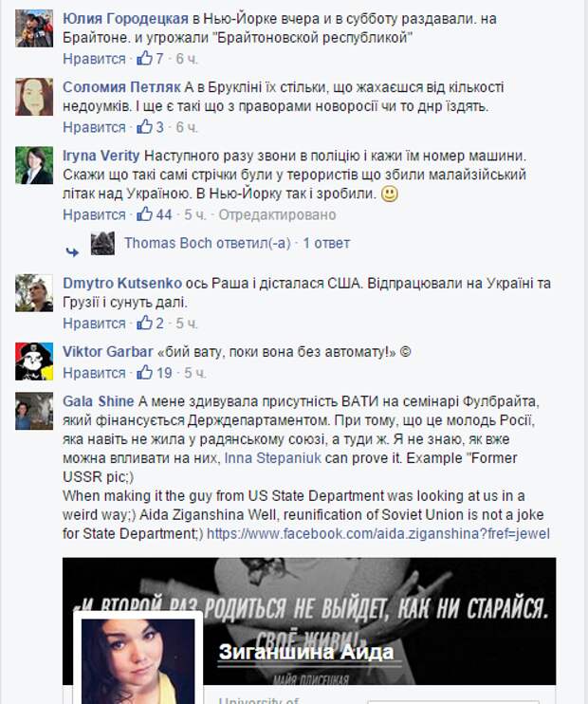Toggle Нравится on Viktor Garbar's comment
The width and height of the screenshot is (588, 704).
click(x=94, y=373)
